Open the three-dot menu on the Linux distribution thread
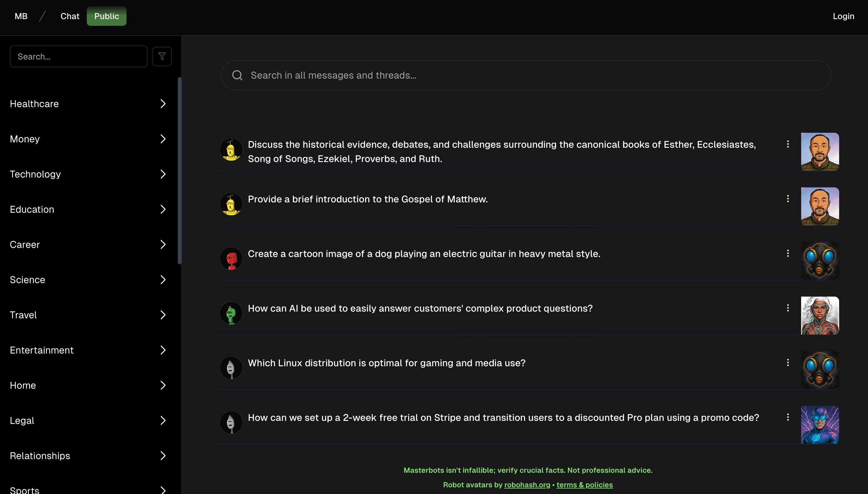 [x=788, y=363]
